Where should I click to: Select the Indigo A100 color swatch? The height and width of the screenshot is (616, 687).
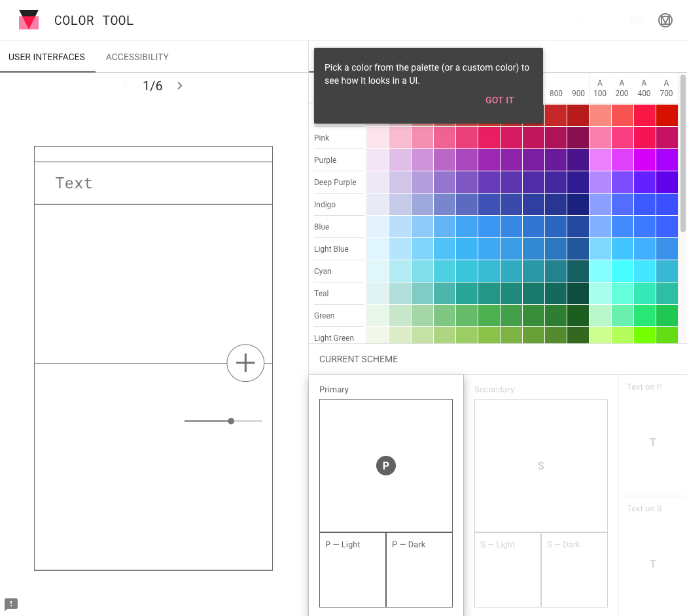click(600, 205)
